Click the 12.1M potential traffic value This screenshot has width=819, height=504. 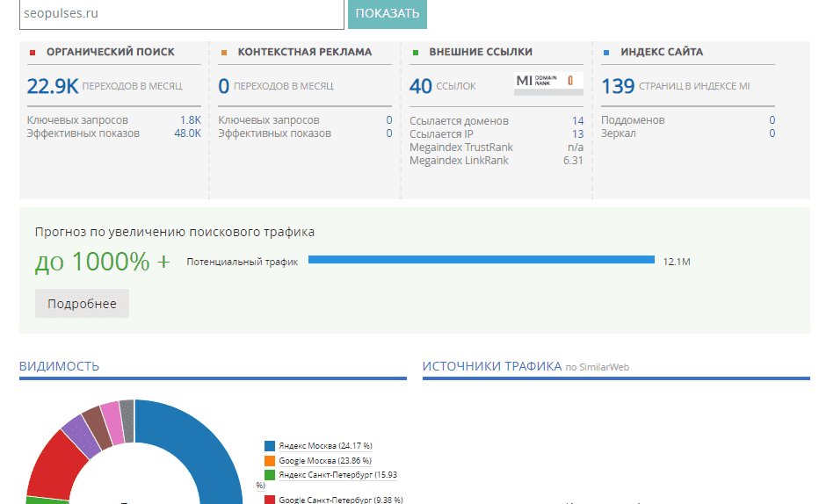(677, 262)
